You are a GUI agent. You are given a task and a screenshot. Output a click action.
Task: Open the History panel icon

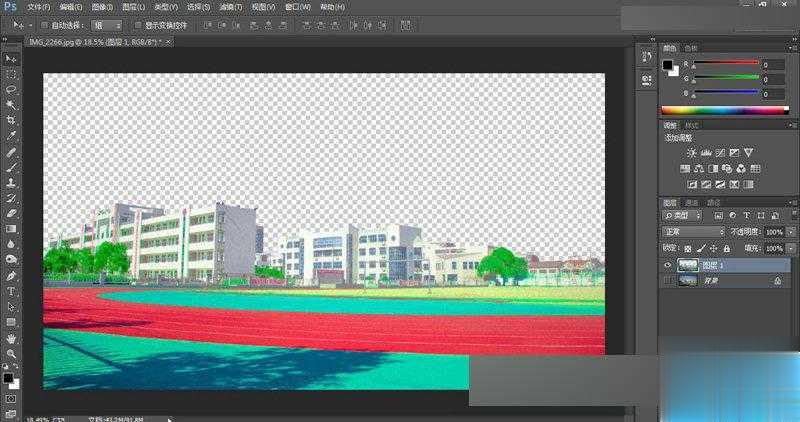[x=647, y=57]
